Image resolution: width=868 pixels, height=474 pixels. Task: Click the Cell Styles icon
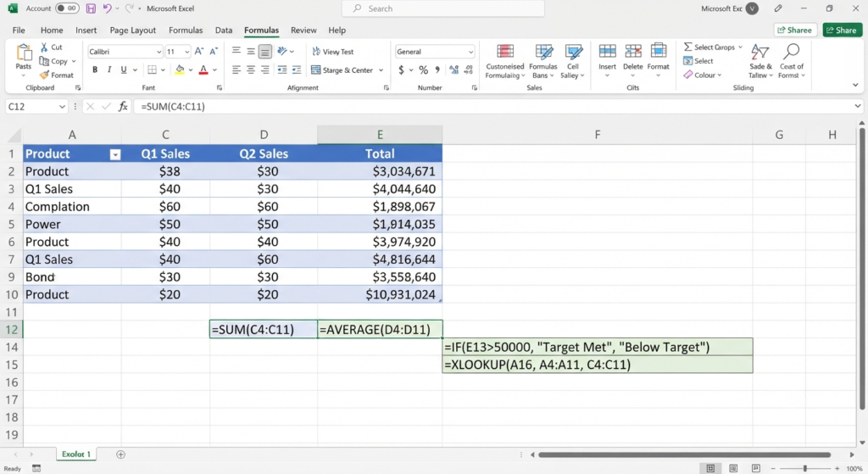click(574, 52)
